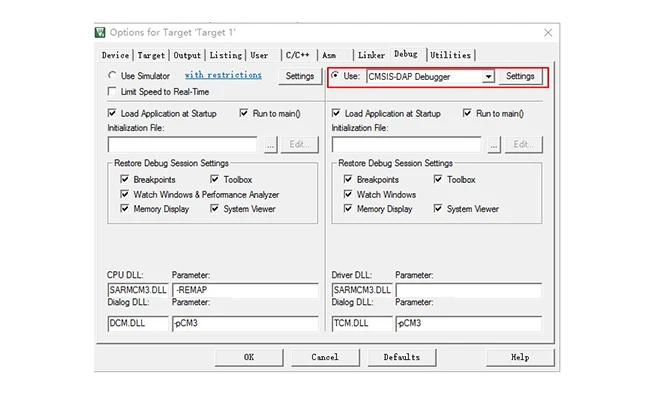Open the Asm tab

pos(329,55)
